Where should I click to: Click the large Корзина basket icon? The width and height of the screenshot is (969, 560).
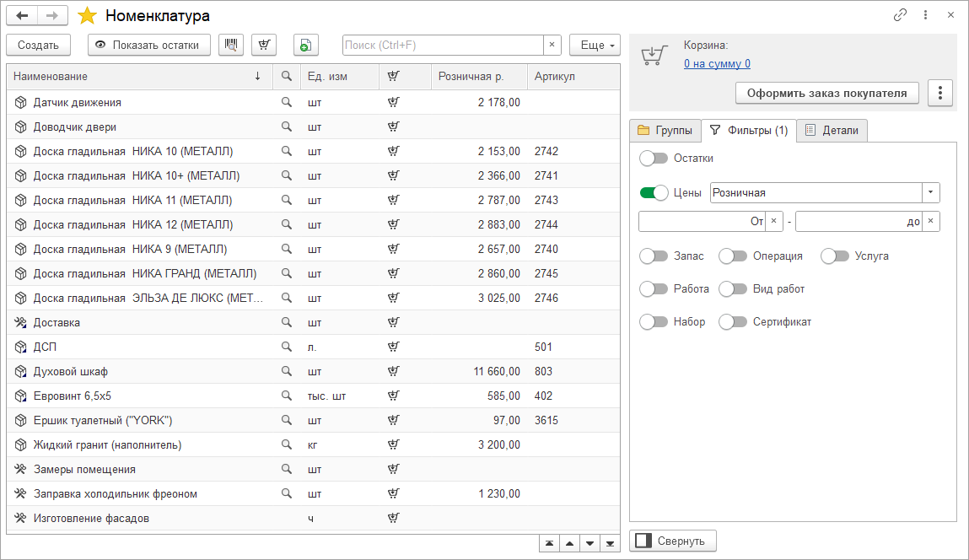pyautogui.click(x=654, y=55)
